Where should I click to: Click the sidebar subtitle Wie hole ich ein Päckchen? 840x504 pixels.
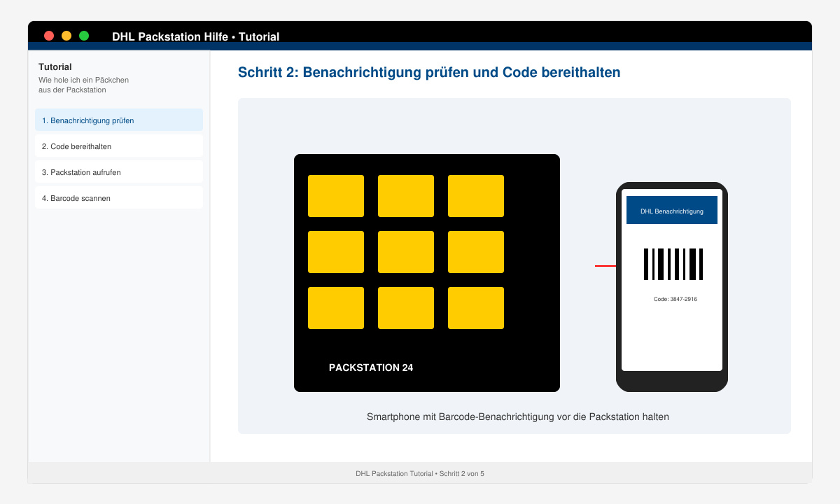(84, 85)
